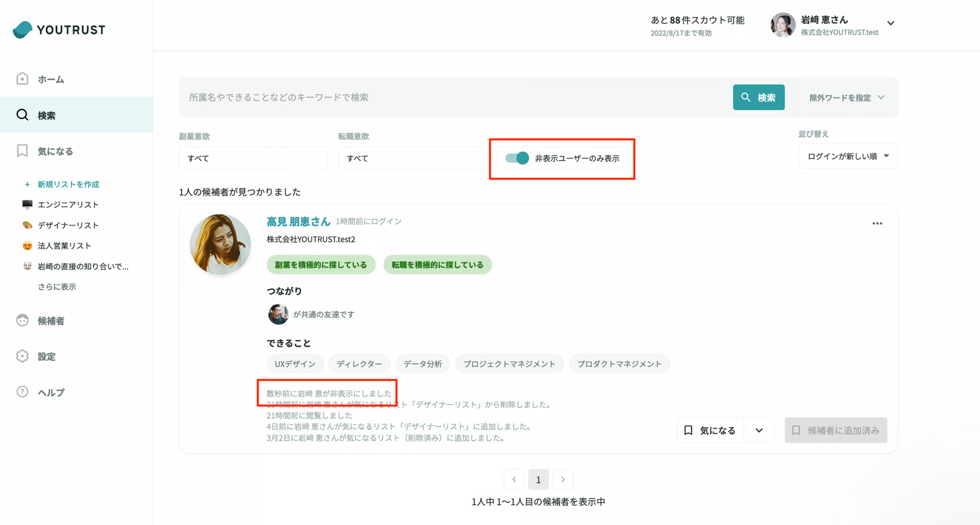Image resolution: width=980 pixels, height=525 pixels.
Task: Toggle the 気になる bookmark on the candidate
Action: (710, 430)
